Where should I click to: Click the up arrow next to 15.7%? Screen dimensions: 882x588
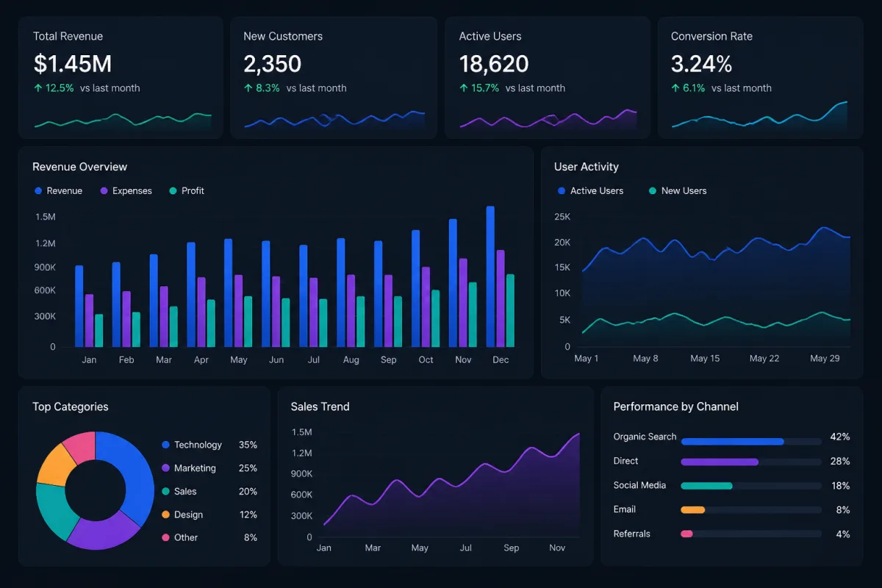tap(463, 88)
